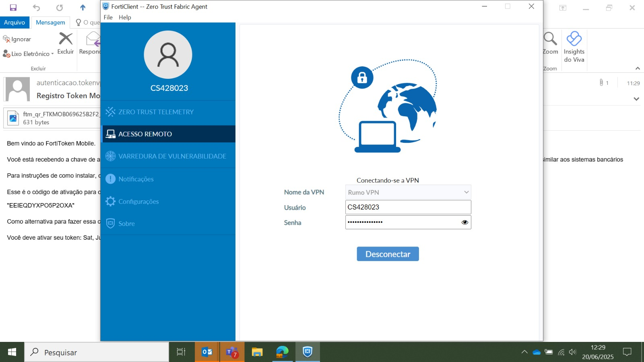644x362 pixels.
Task: Click the Outlook save icon
Action: point(13,7)
